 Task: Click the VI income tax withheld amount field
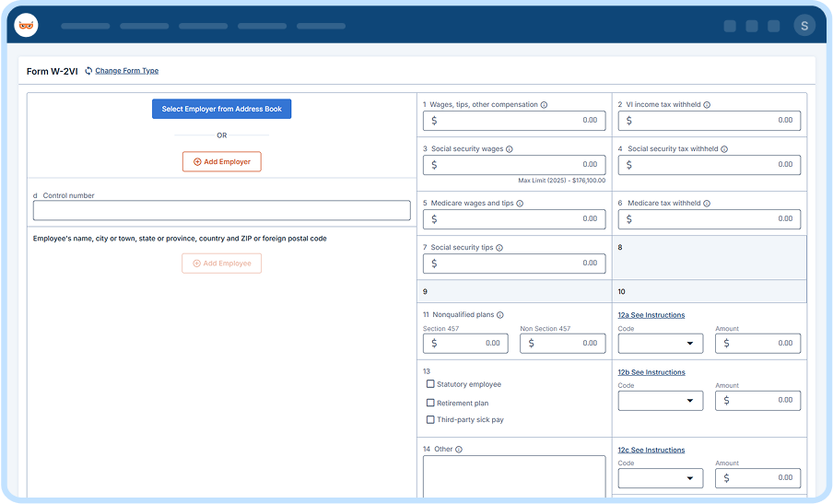coord(710,121)
